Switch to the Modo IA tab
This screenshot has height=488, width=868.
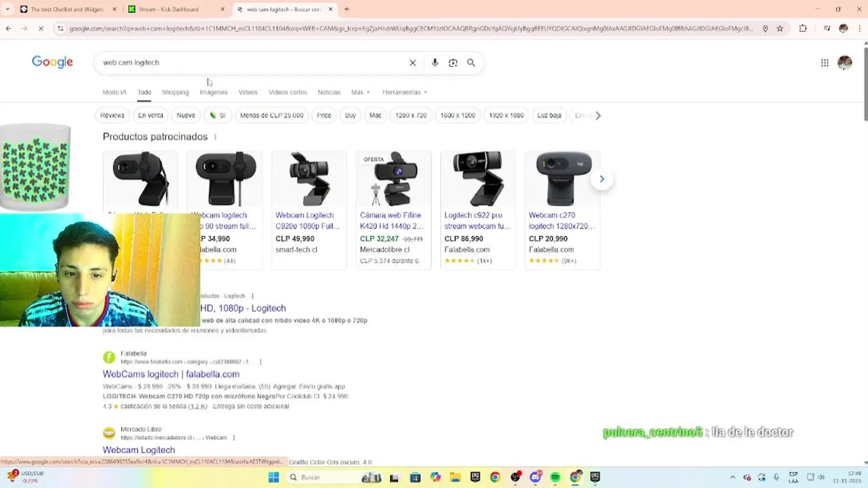click(115, 92)
